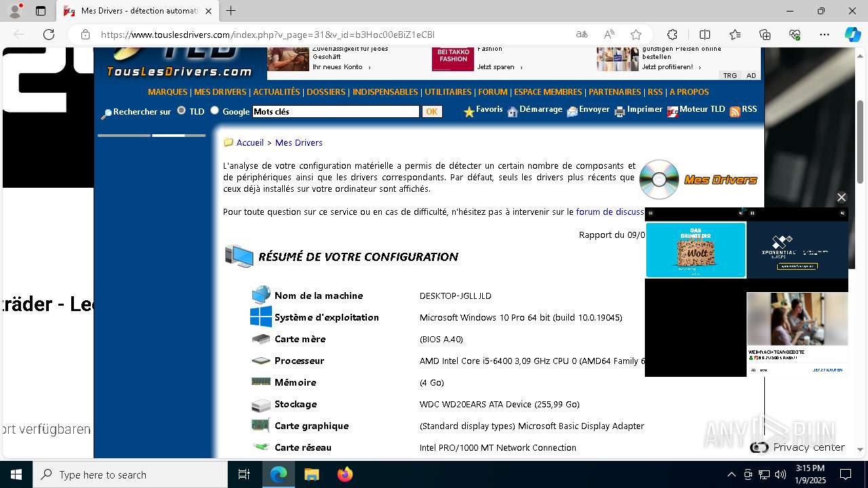Pause the Wolt video ad
Image resolution: width=868 pixels, height=488 pixels.
click(651, 213)
